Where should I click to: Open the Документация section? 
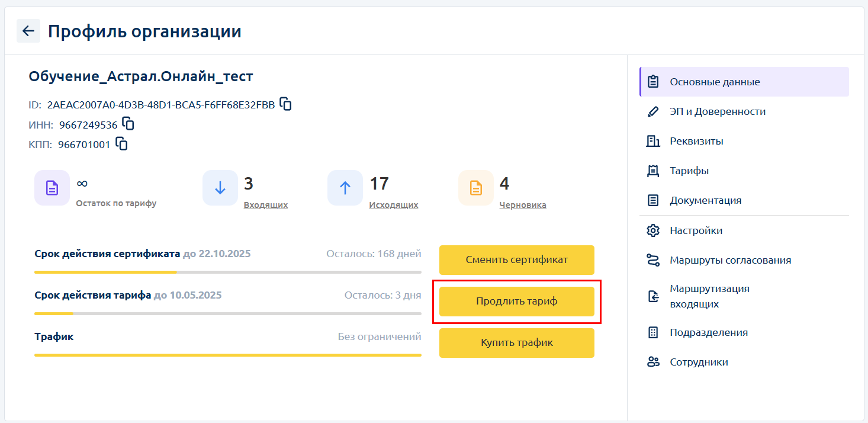744,200
